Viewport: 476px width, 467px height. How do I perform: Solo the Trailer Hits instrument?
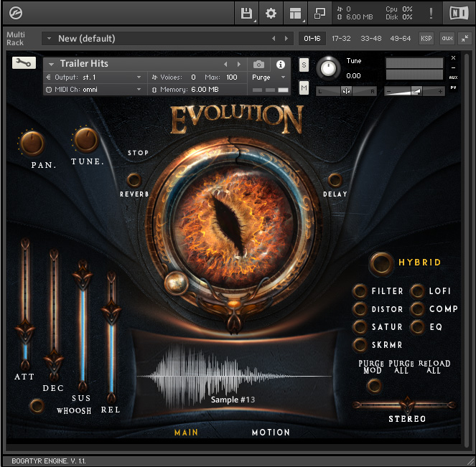tap(304, 65)
